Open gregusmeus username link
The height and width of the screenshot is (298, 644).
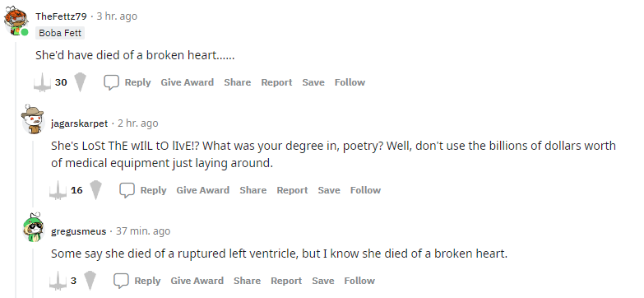tap(78, 231)
